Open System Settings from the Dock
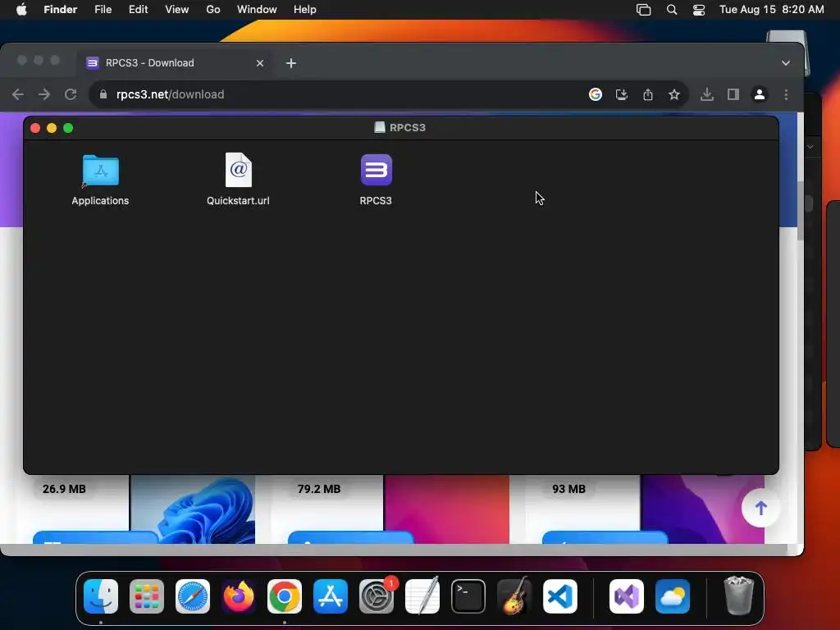The image size is (840, 630). point(376,596)
